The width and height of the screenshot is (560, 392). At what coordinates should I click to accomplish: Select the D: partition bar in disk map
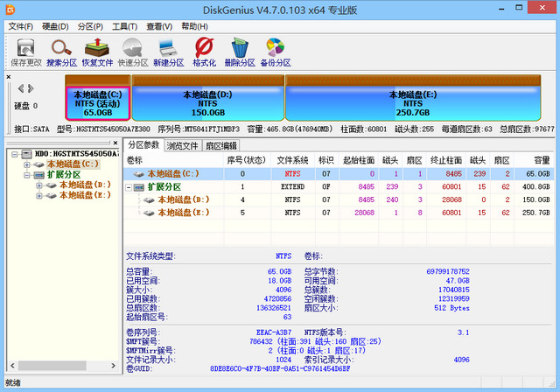207,101
